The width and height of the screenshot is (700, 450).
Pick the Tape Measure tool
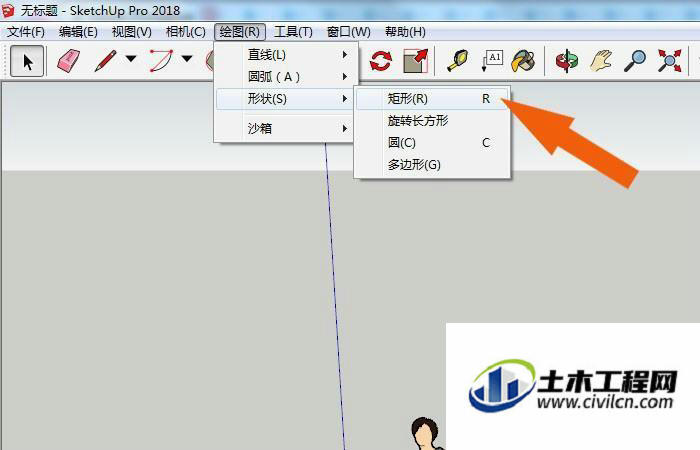pyautogui.click(x=458, y=61)
